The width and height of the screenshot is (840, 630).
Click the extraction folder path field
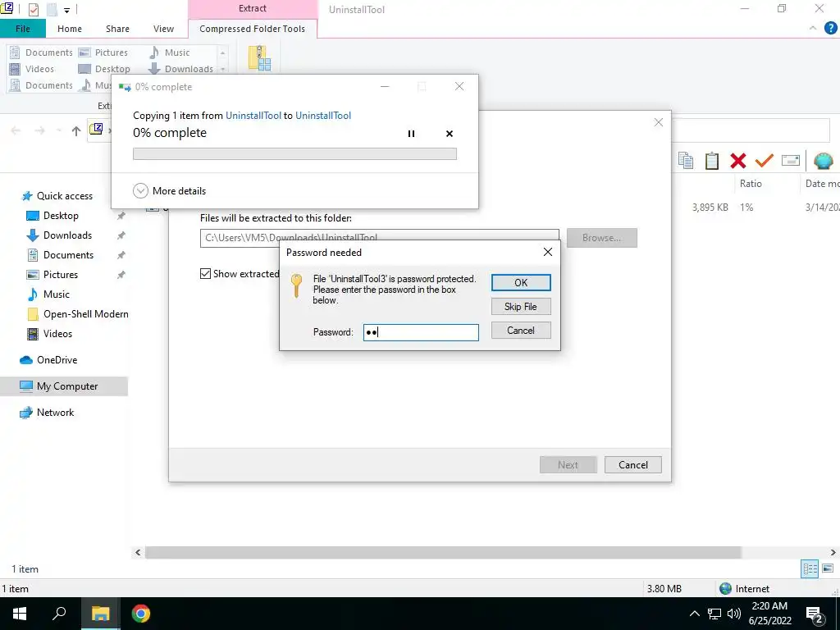pyautogui.click(x=379, y=238)
